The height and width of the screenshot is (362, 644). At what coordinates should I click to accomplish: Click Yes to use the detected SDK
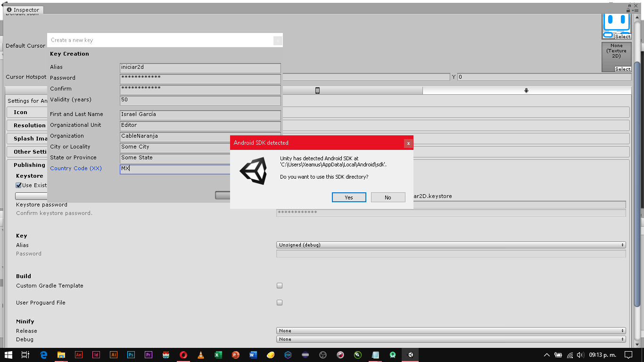[348, 197]
